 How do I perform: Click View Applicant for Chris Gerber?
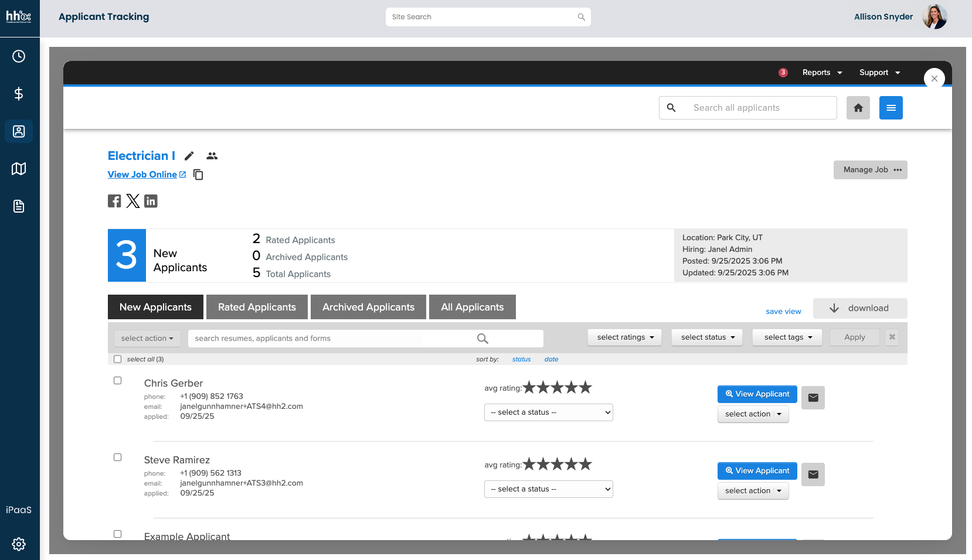pos(757,394)
